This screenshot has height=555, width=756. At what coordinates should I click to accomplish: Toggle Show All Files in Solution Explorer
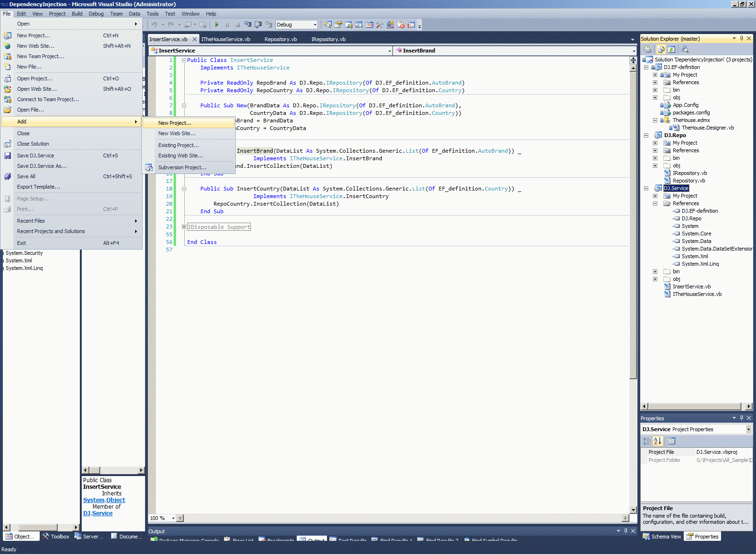(661, 49)
